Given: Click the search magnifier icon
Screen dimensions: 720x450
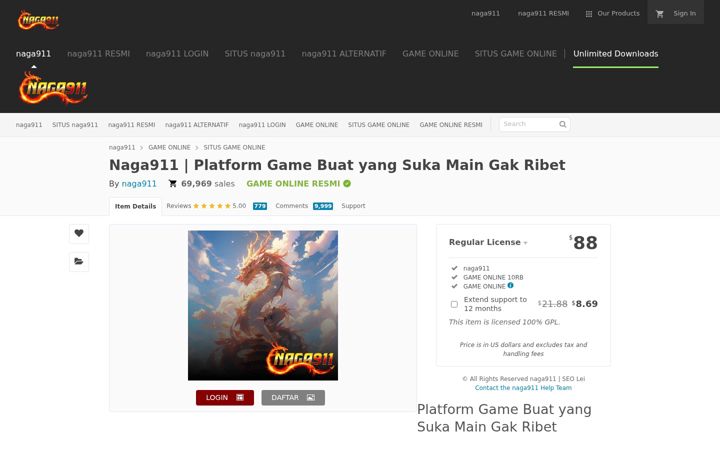Looking at the screenshot, I should (x=562, y=124).
